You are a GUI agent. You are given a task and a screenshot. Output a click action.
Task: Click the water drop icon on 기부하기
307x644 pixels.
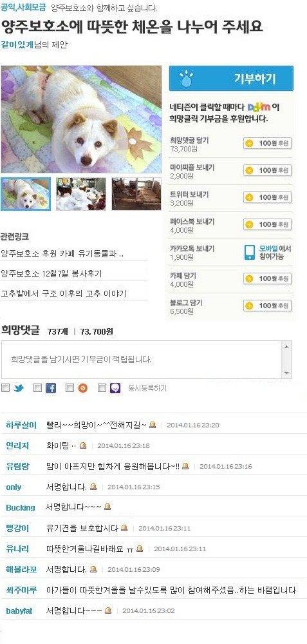pyautogui.click(x=187, y=78)
